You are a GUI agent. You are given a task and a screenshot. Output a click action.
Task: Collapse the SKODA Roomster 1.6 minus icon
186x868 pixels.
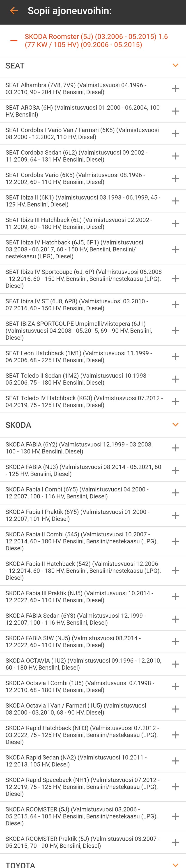(x=14, y=41)
